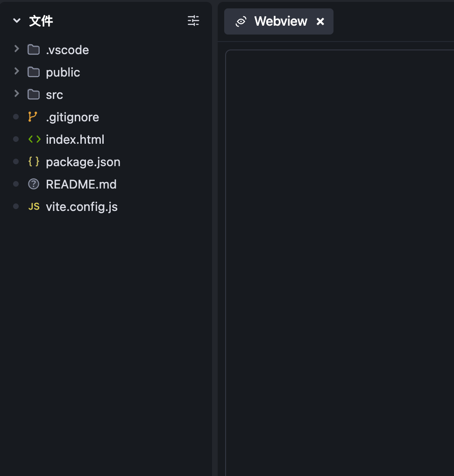Click the Webview tab eye icon
The image size is (454, 476).
click(x=241, y=21)
